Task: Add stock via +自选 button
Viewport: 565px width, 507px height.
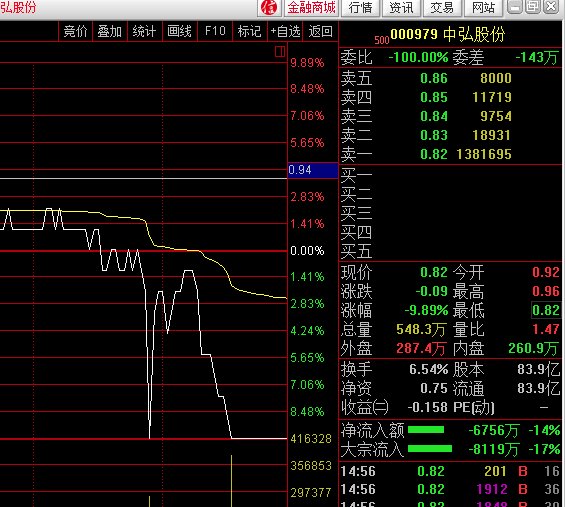Action: tap(285, 31)
